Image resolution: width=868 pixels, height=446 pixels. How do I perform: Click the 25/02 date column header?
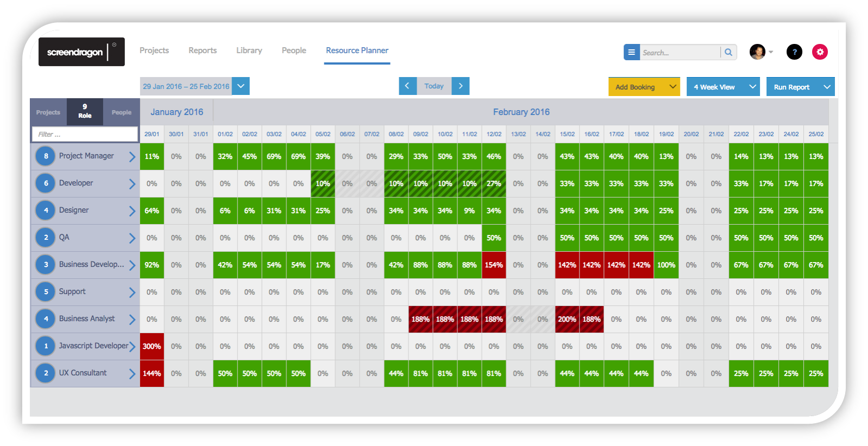point(816,134)
